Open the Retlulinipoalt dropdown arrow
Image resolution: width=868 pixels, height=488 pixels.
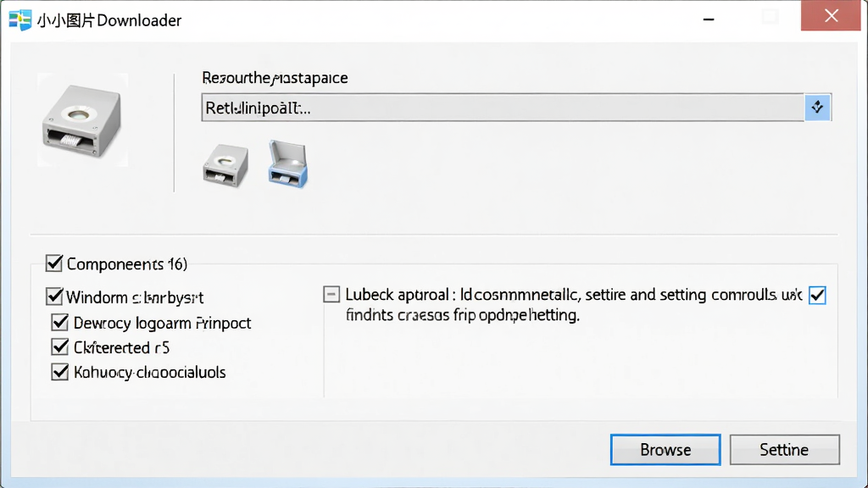coord(817,108)
